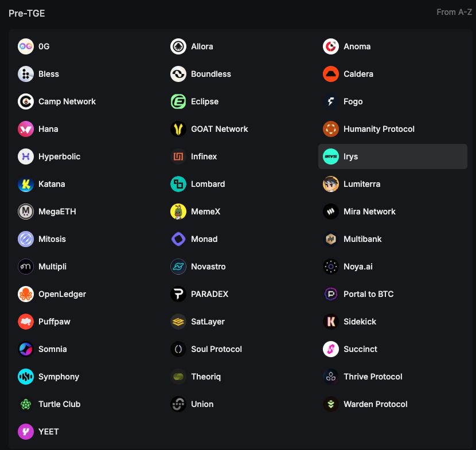Click the green Eclipse E icon

[178, 101]
